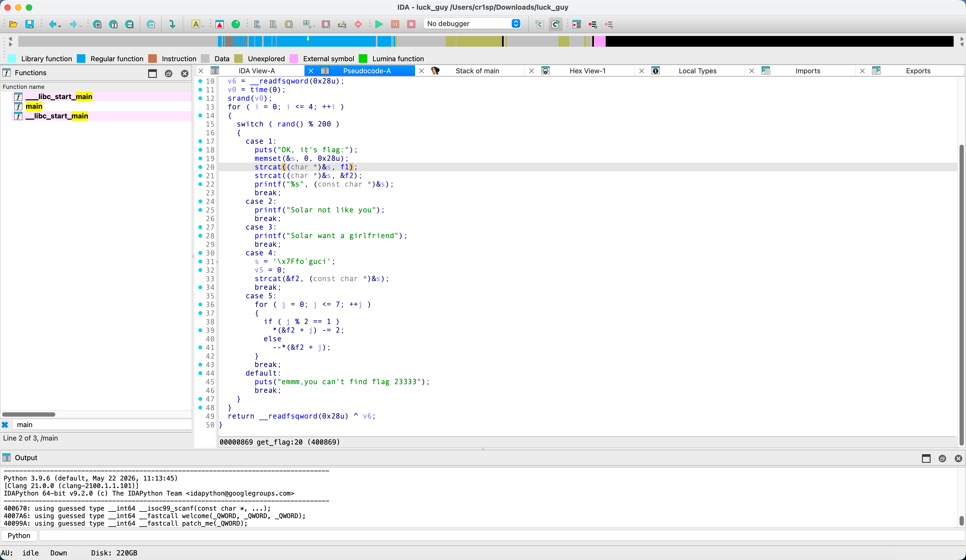
Task: Click the navigation band left arrow
Action: point(10,39)
